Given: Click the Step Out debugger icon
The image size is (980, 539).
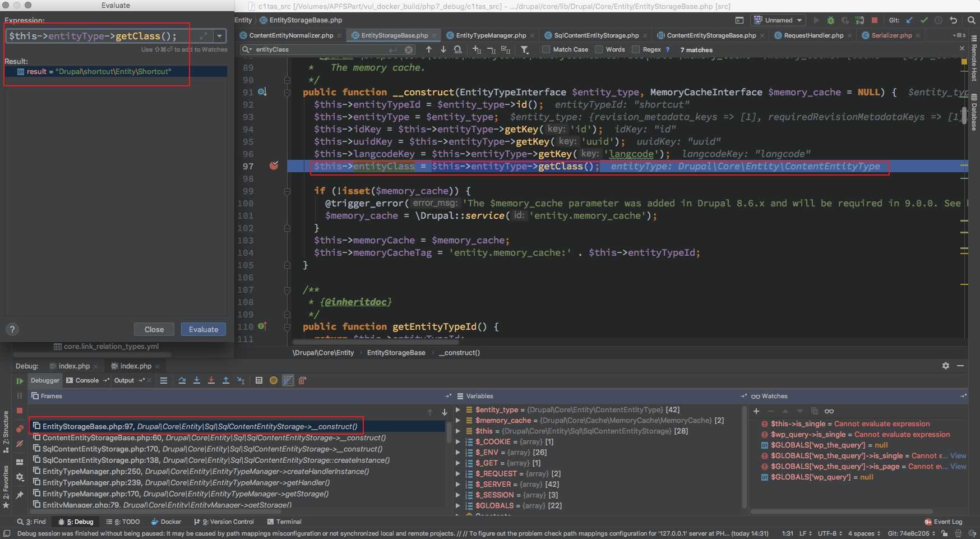Looking at the screenshot, I should pos(226,380).
